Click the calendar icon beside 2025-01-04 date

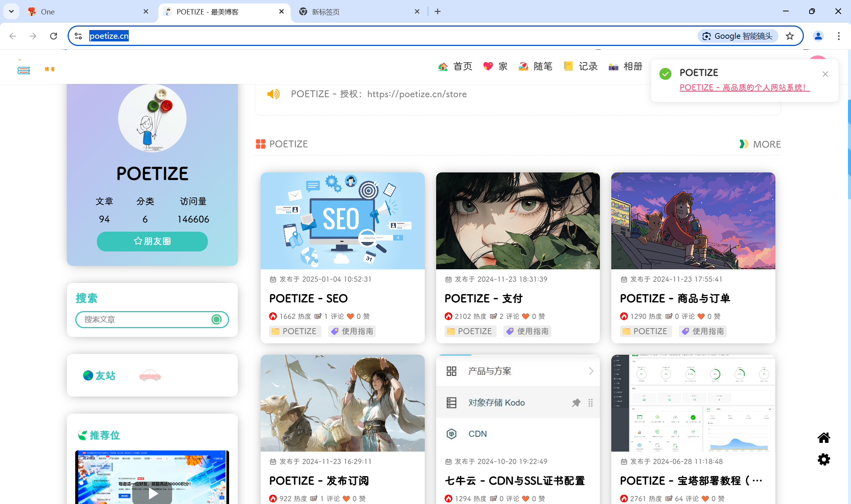click(273, 280)
